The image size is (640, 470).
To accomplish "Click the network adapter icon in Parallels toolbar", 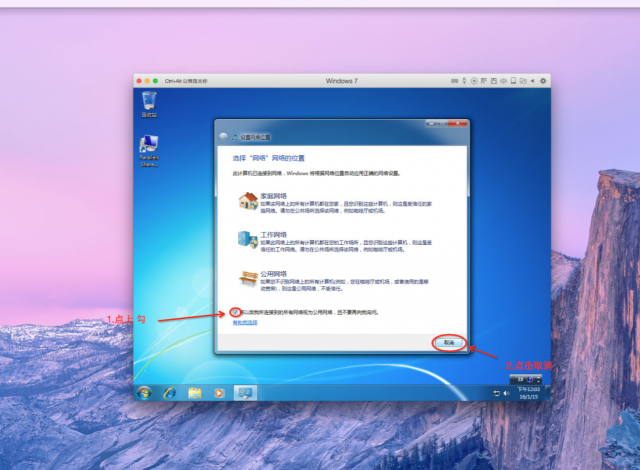I will (x=484, y=81).
